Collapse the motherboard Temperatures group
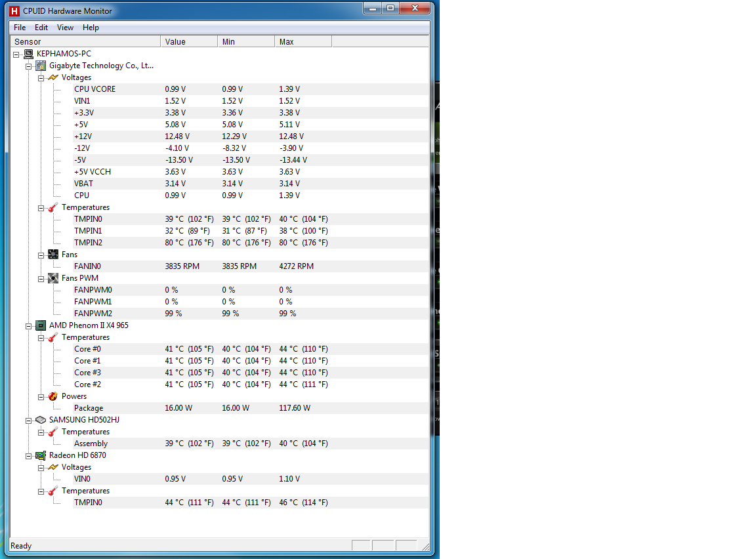Viewport: 756px width, 559px height. tap(41, 208)
